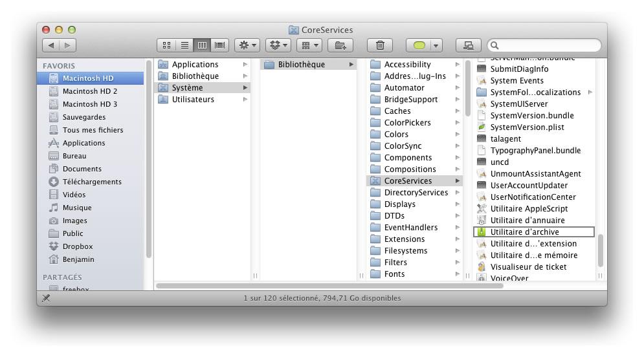This screenshot has width=644, height=357.
Task: Click the Images sidebar icon
Action: click(53, 221)
